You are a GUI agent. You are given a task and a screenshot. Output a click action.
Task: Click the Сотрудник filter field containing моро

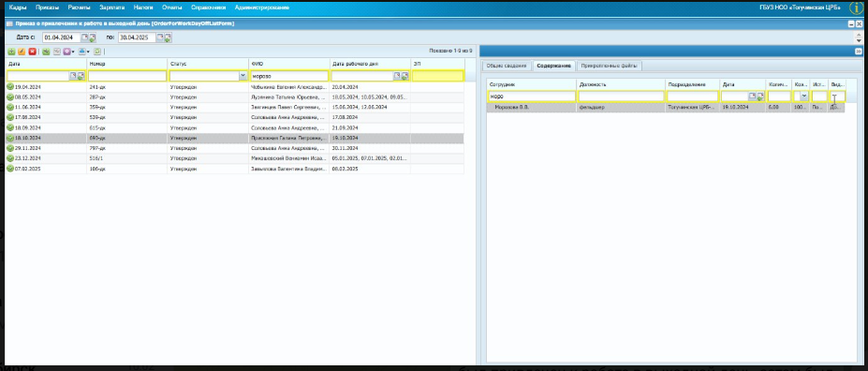[x=532, y=96]
